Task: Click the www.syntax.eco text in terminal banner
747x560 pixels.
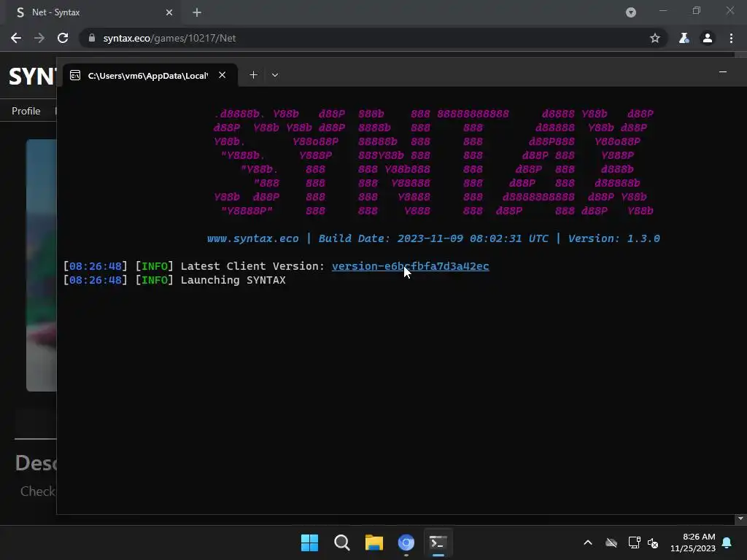Action: click(x=253, y=238)
